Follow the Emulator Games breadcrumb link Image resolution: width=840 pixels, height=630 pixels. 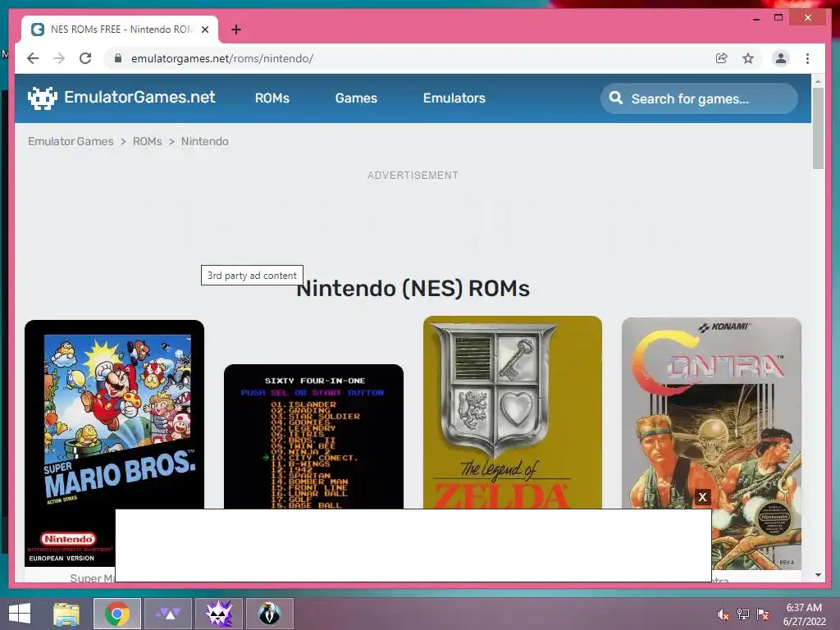(71, 141)
